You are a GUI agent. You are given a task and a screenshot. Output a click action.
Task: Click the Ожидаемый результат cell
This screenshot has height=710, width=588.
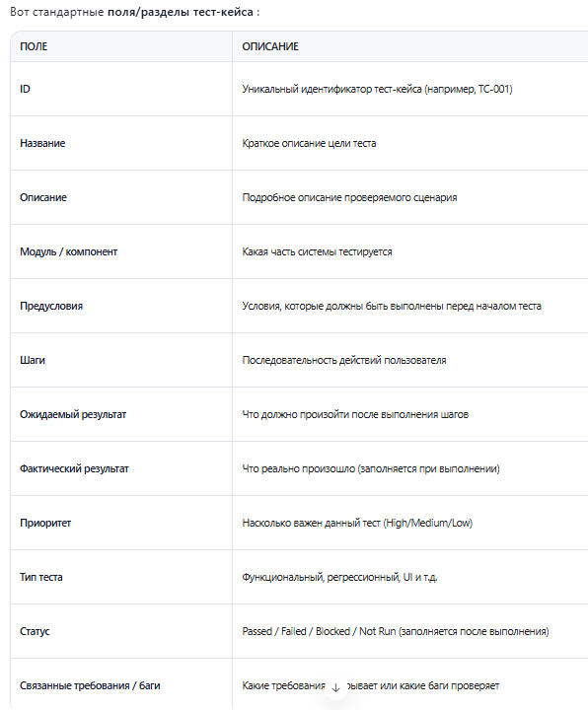tap(121, 414)
